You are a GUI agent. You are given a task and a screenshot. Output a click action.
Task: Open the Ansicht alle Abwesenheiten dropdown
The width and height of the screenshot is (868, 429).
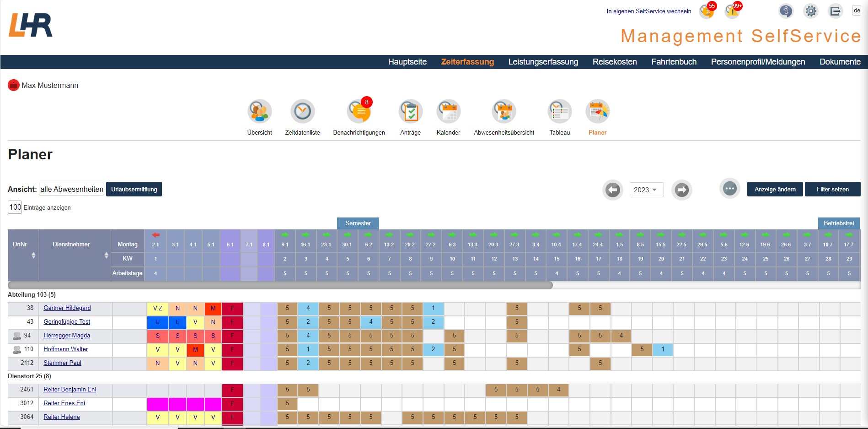click(x=72, y=189)
